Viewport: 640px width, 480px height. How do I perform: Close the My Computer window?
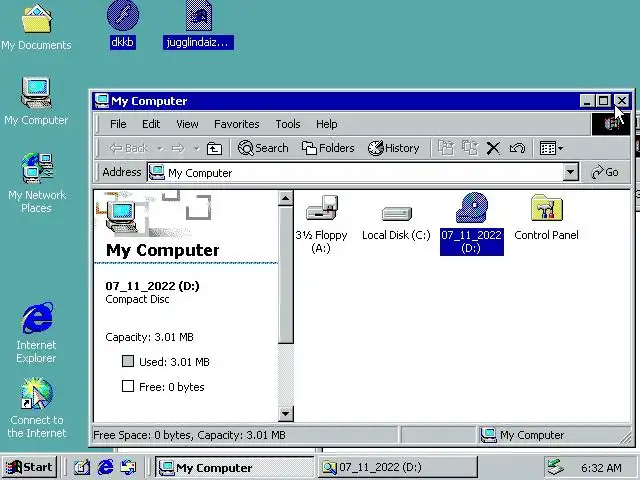[x=622, y=101]
